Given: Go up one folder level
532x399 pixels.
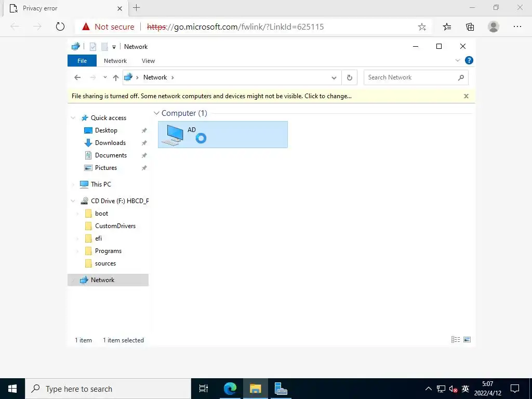Looking at the screenshot, I should pyautogui.click(x=116, y=78).
